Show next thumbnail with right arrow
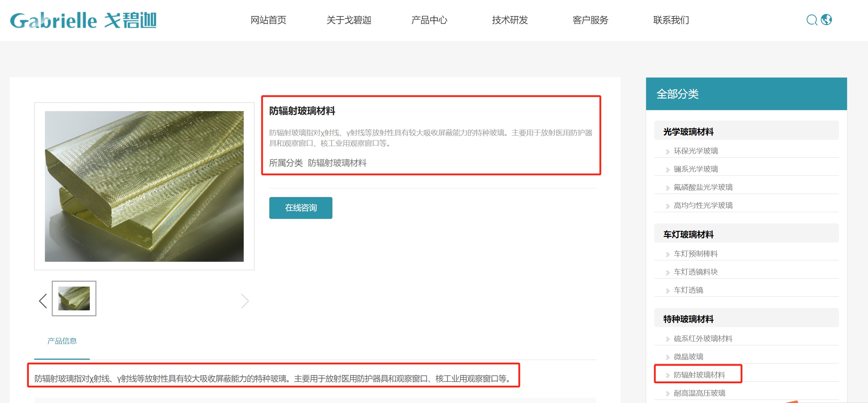 (245, 301)
